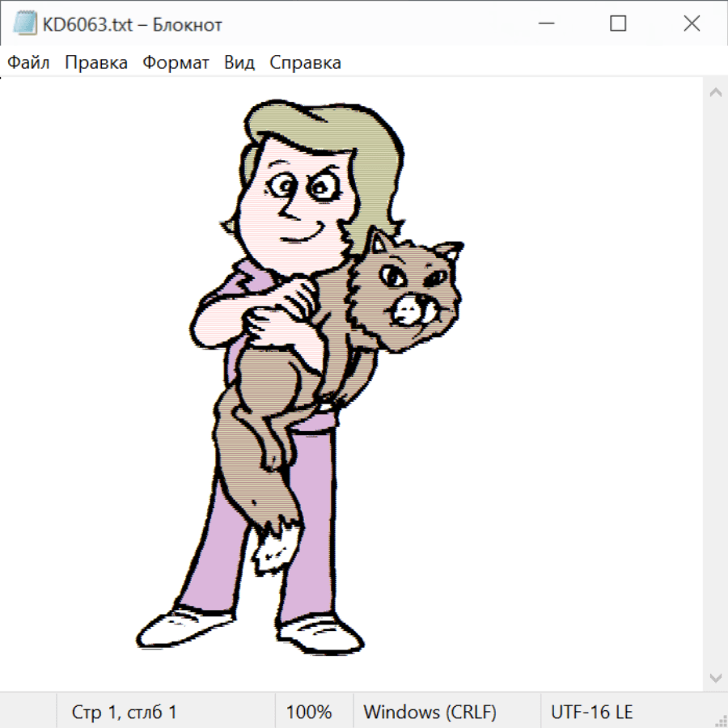The image size is (728, 728).
Task: Click the UTF-16 LE encoding label
Action: tap(591, 712)
